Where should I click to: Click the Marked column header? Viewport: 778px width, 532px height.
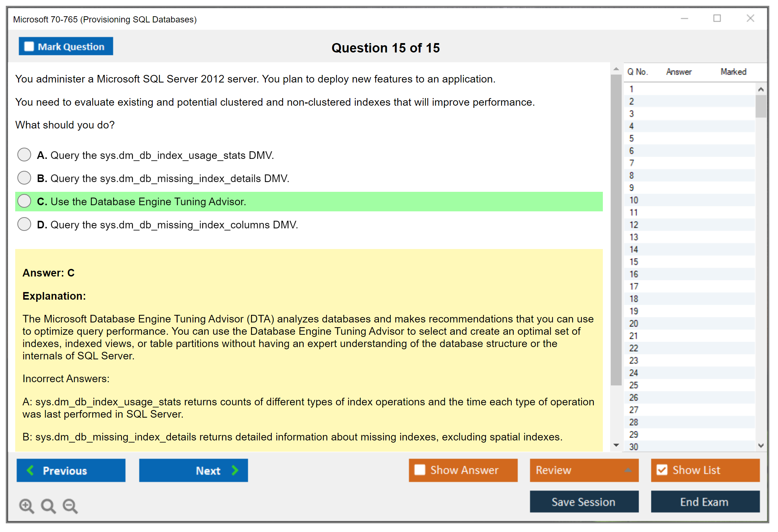(733, 72)
